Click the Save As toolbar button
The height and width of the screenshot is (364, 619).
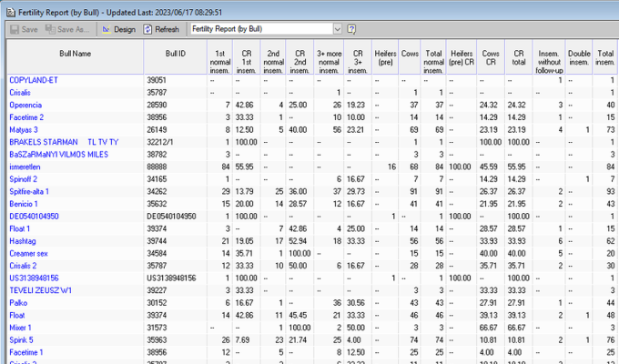(x=68, y=29)
